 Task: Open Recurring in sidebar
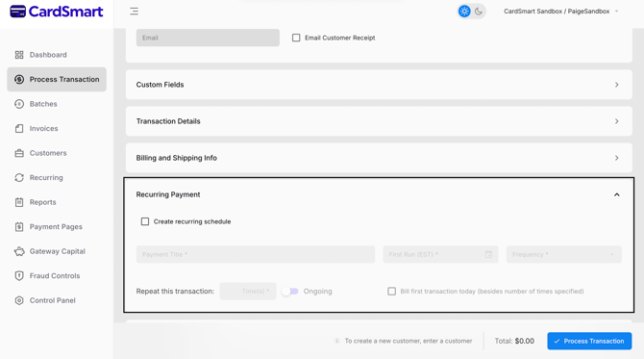point(46,178)
